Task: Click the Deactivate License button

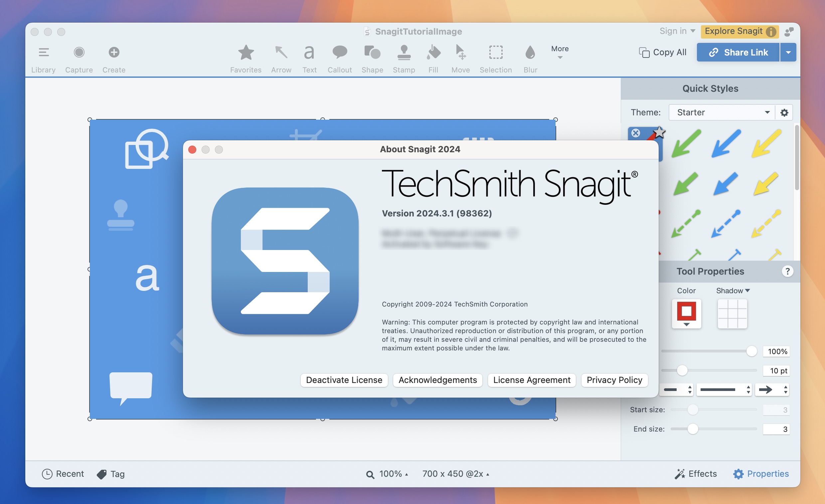Action: (344, 380)
